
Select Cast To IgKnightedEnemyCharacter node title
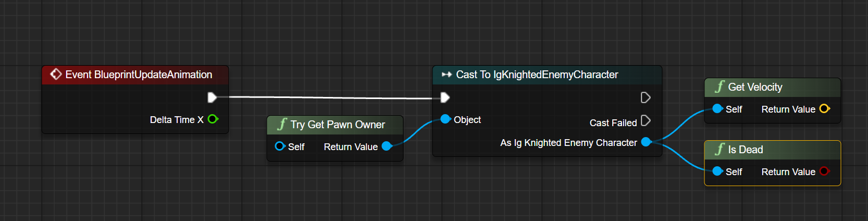[537, 75]
